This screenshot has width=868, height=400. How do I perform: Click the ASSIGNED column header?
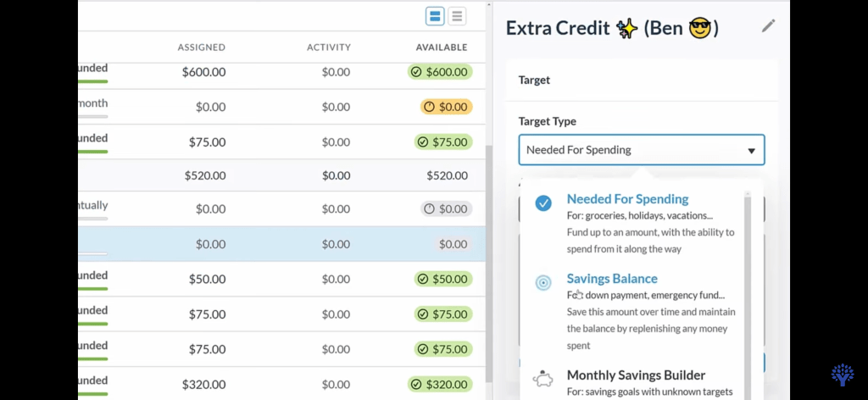[202, 47]
